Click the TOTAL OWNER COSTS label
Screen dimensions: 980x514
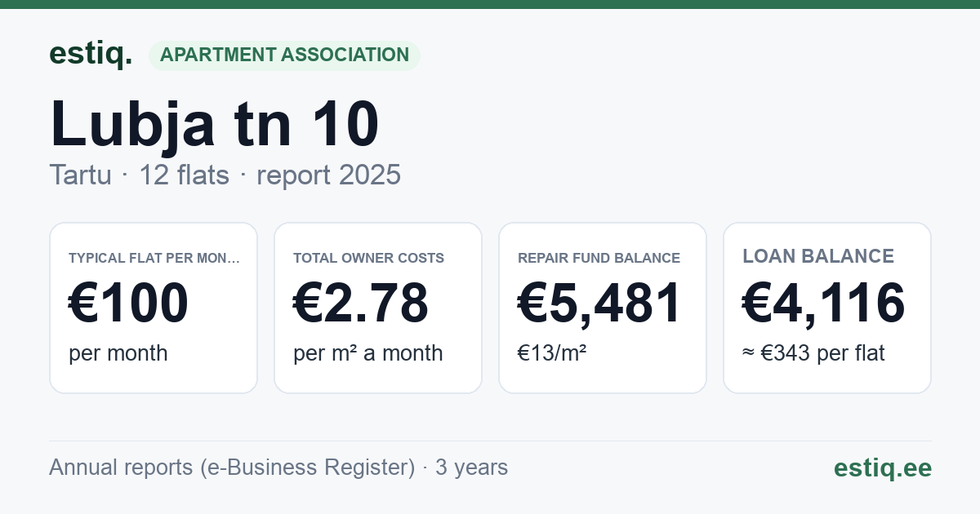pyautogui.click(x=368, y=258)
